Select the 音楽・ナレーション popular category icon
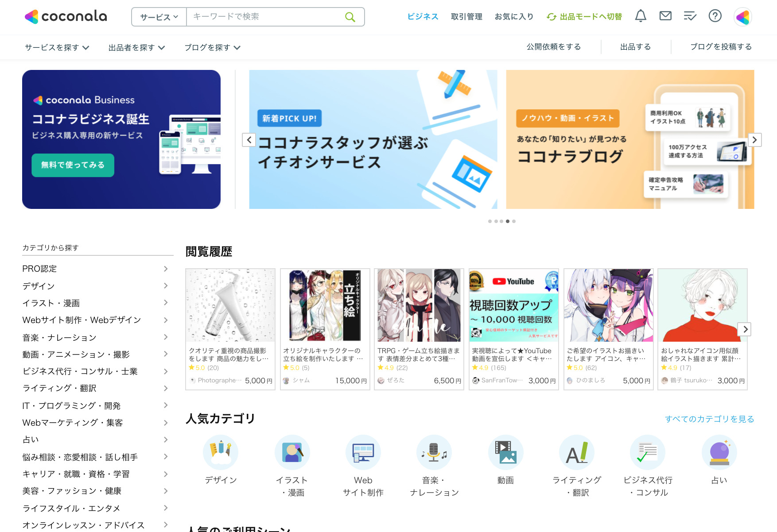The width and height of the screenshot is (777, 532). point(434,452)
